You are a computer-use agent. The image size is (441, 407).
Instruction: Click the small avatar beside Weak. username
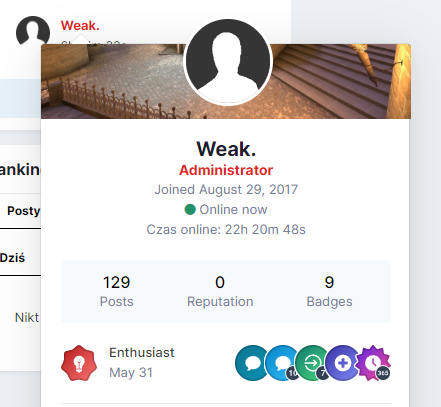[33, 31]
